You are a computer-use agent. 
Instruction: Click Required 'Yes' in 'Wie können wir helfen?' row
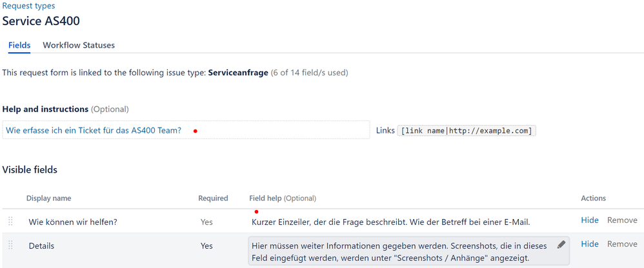click(206, 222)
